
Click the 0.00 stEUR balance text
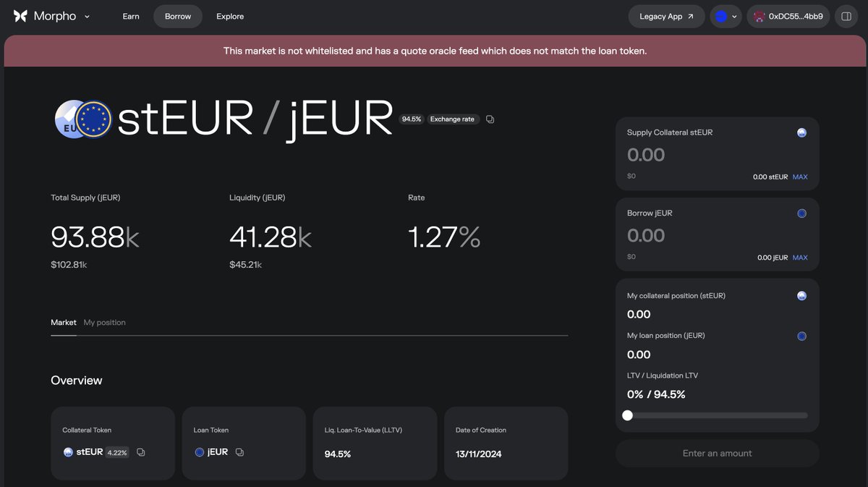point(770,177)
